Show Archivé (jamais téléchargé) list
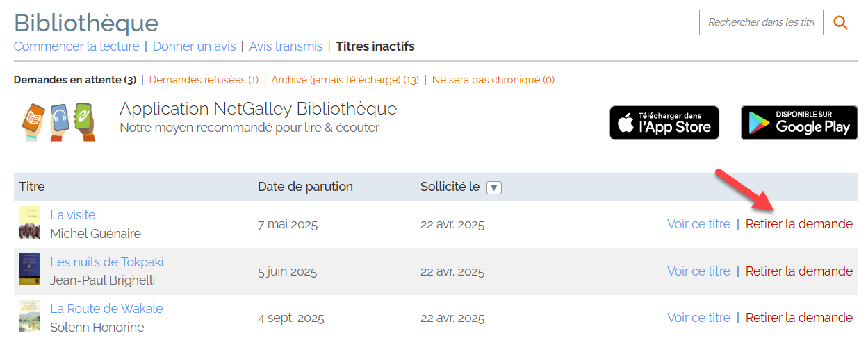Screen dimensions: 868x347 pyautogui.click(x=345, y=80)
